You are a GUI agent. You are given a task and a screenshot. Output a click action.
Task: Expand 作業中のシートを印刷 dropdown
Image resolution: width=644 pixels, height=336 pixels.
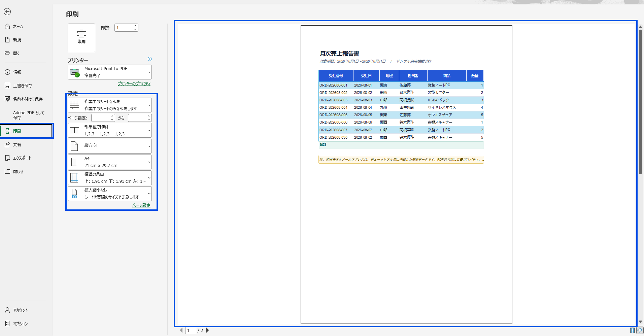110,105
